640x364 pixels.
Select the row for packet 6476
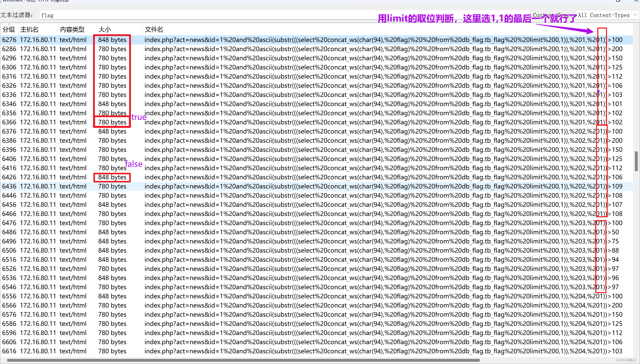pos(316,223)
